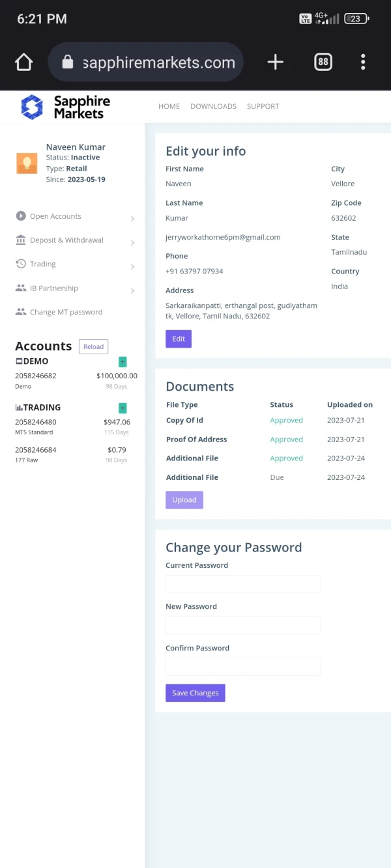Image resolution: width=391 pixels, height=868 pixels.
Task: Click the email jerryworkathome6pm@gmail.com
Action: (x=223, y=237)
